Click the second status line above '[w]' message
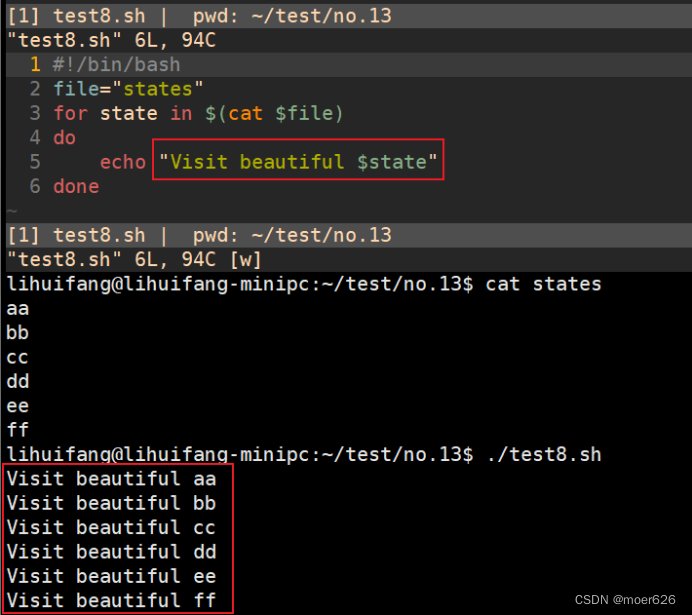 tap(199, 235)
